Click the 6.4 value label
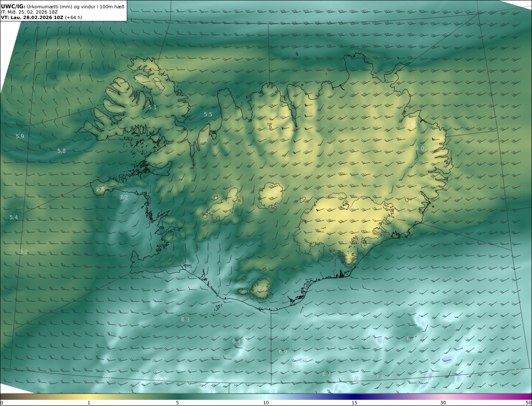The height and width of the screenshot is (406, 532). 236,341
